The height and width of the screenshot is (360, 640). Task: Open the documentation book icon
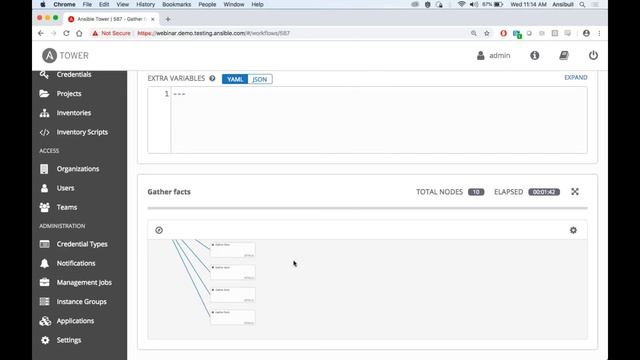[x=564, y=56]
